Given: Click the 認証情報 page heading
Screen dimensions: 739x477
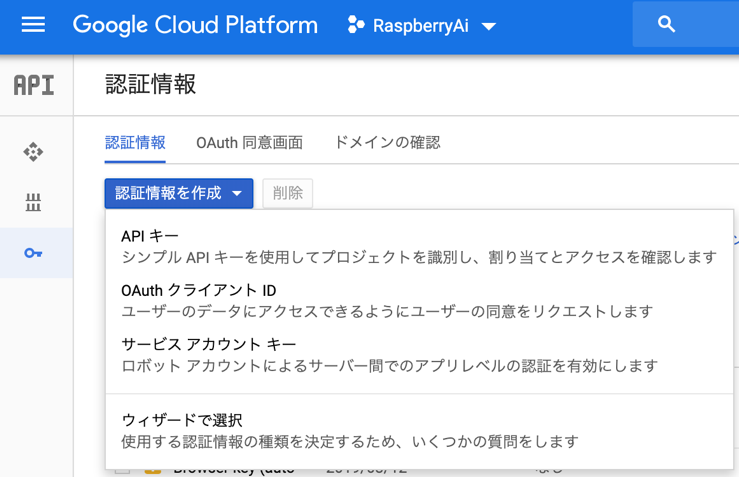Looking at the screenshot, I should tap(150, 85).
